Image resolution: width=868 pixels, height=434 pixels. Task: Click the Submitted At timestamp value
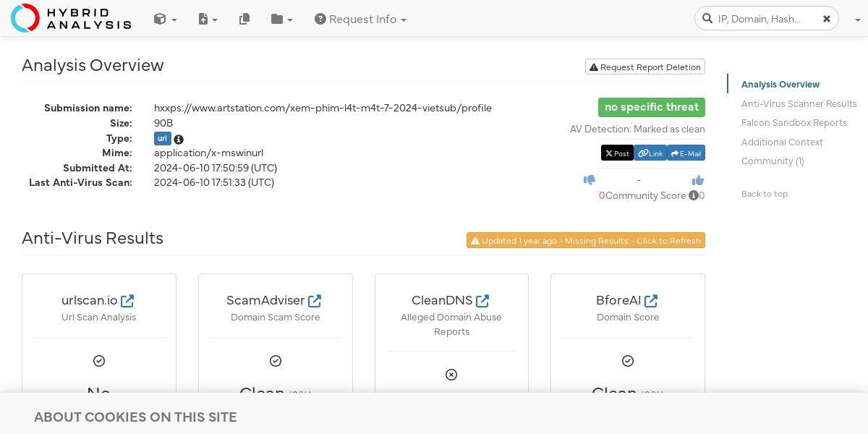(216, 168)
